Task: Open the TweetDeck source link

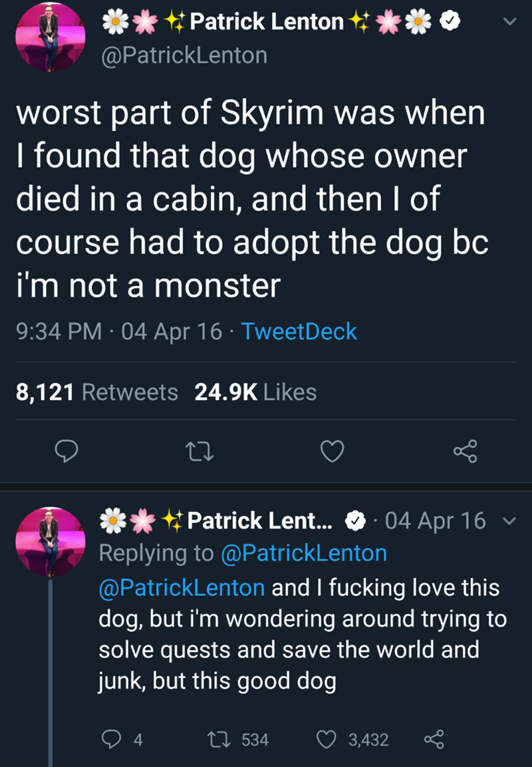Action: coord(299,331)
